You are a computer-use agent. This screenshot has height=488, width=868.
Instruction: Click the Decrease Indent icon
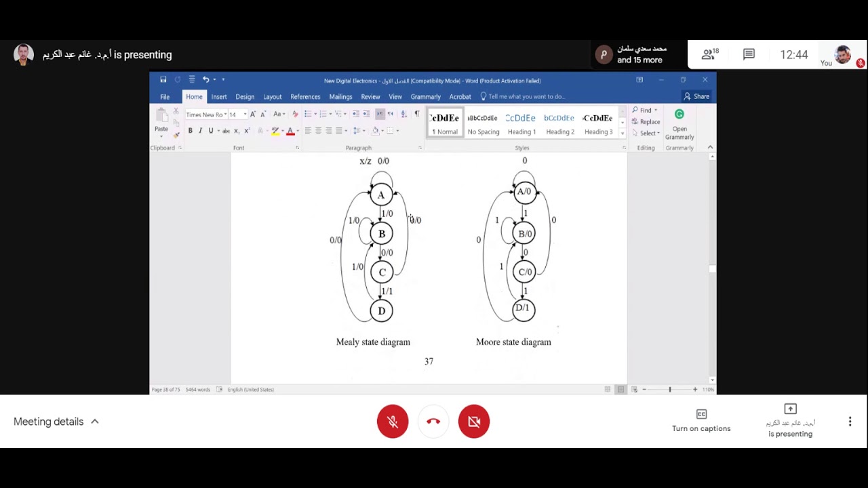[356, 114]
